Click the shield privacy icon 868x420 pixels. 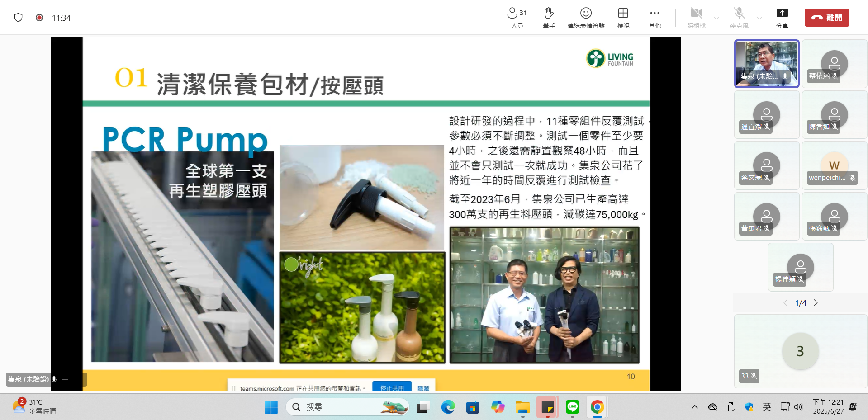point(18,18)
